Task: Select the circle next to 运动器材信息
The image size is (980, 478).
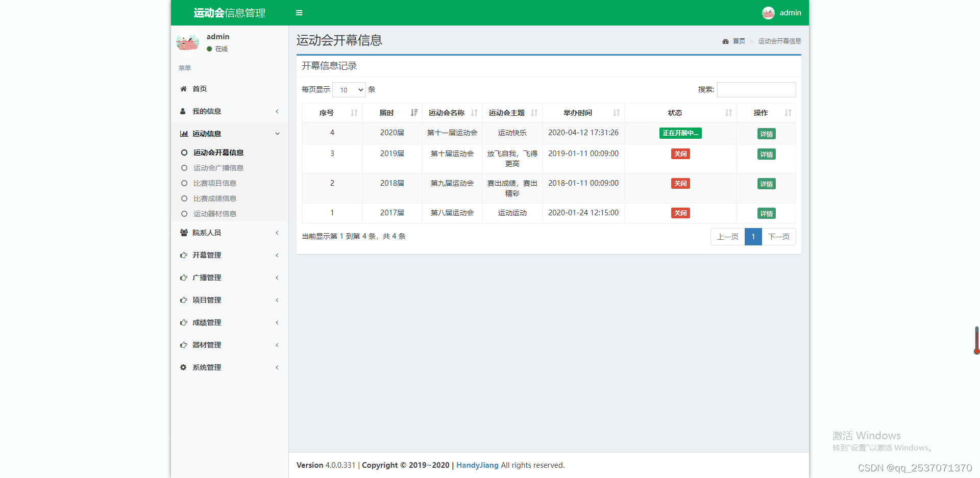Action: [184, 214]
